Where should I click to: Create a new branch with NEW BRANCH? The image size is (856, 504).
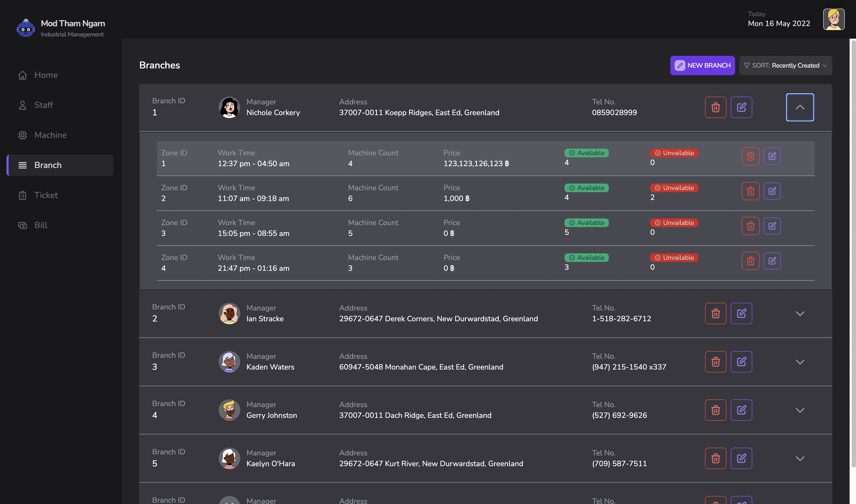pos(702,65)
